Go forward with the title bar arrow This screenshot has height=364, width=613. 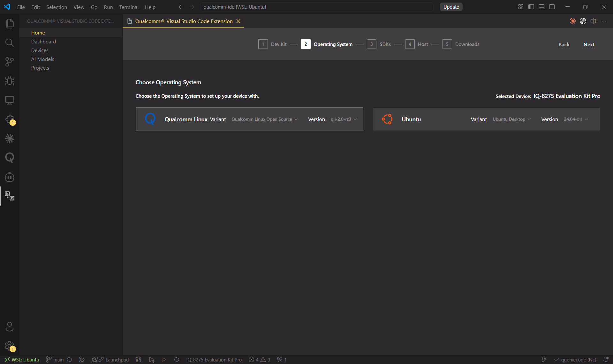(192, 7)
